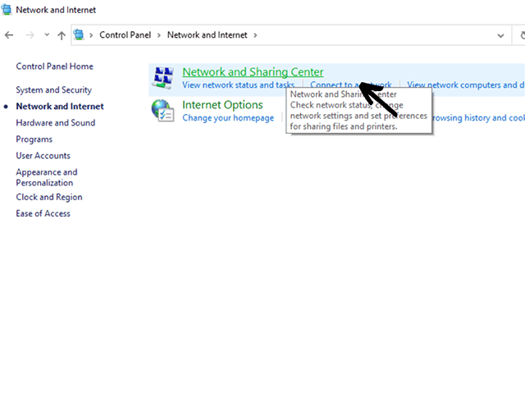Viewport: 525px width, 420px height.
Task: Open the Internet Options heading
Action: (222, 105)
